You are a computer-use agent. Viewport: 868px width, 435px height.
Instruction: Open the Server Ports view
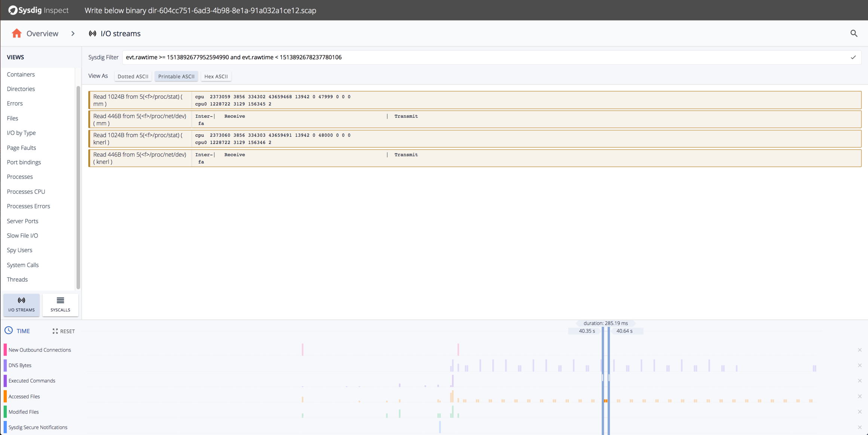(22, 221)
